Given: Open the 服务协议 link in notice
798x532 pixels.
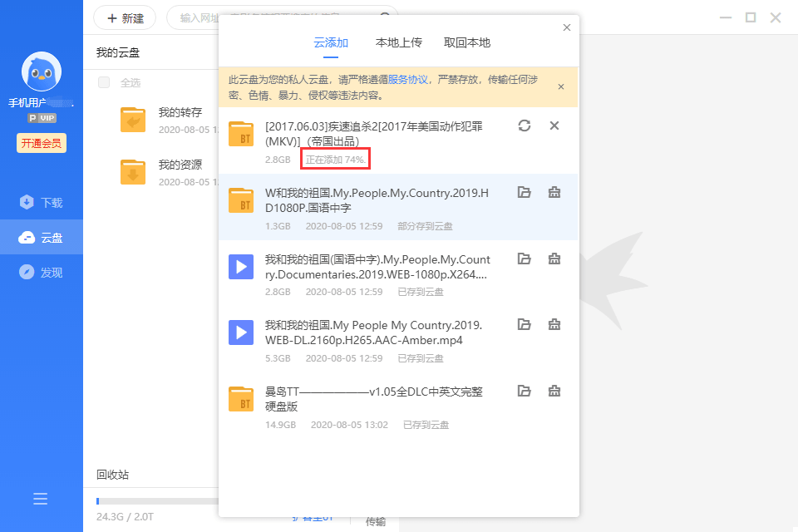Looking at the screenshot, I should coord(407,80).
